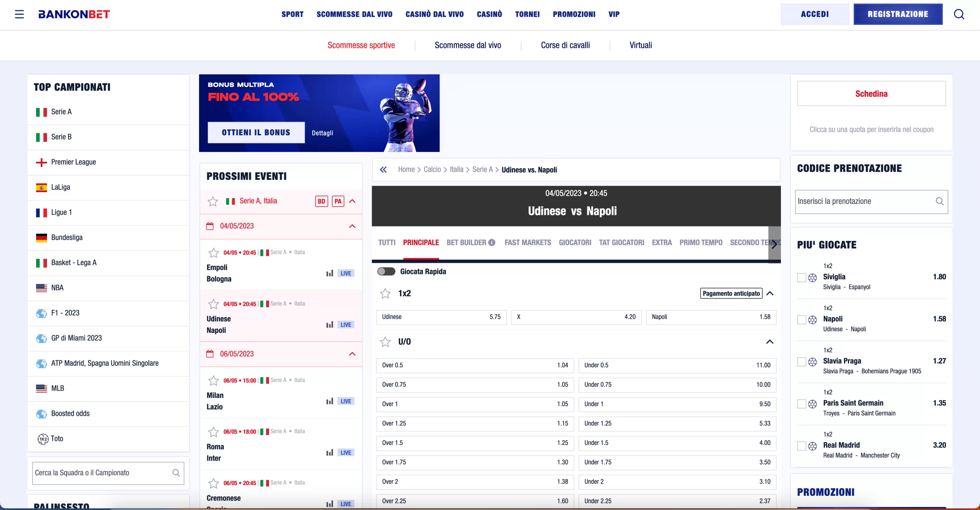Collapse Serie A, Italia events list
Image resolution: width=980 pixels, height=510 pixels.
352,201
